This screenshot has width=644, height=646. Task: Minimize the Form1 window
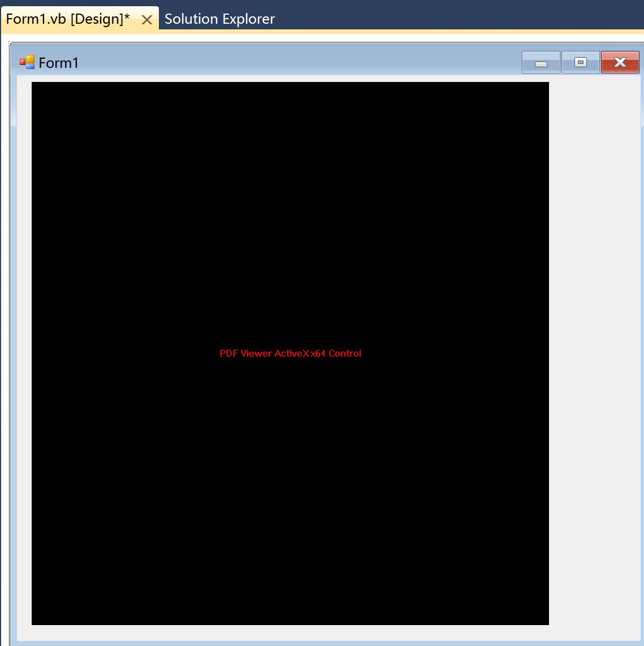pos(541,63)
